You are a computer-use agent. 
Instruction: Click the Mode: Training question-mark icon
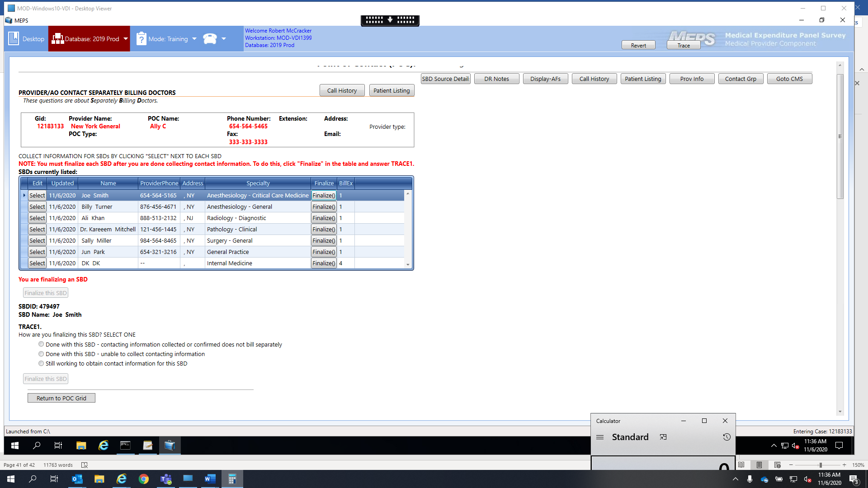coord(141,39)
